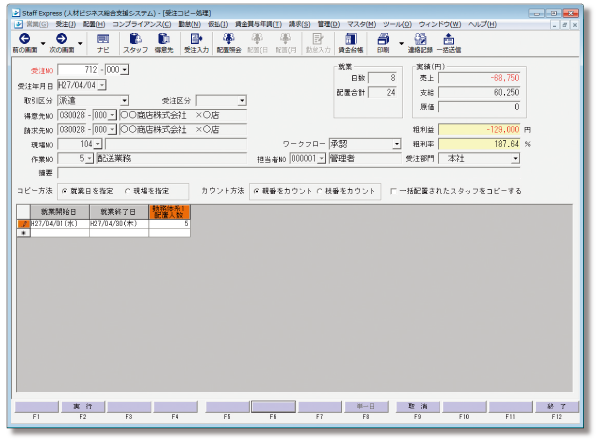Click the 取消 F9 button
Screen dimensions: 600x447
pyautogui.click(x=417, y=406)
